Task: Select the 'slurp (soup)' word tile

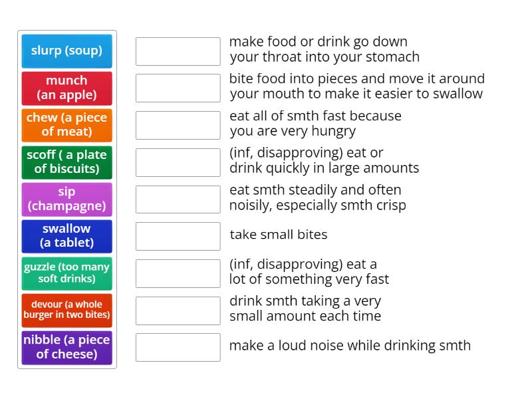Action: [x=66, y=51]
